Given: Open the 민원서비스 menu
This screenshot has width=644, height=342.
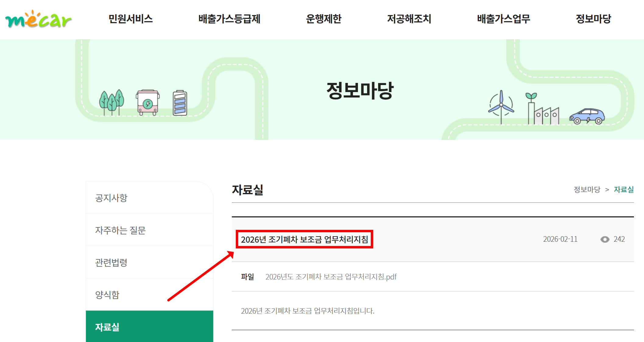Looking at the screenshot, I should pos(130,19).
